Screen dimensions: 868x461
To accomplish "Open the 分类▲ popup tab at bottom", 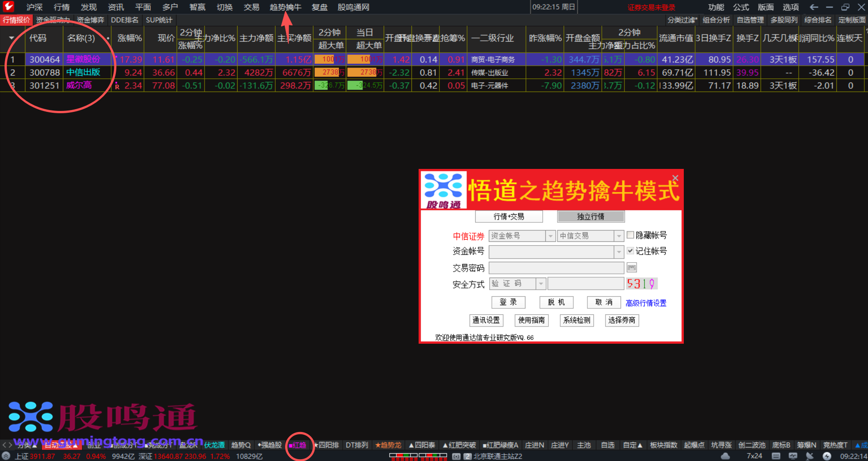I will (27, 445).
